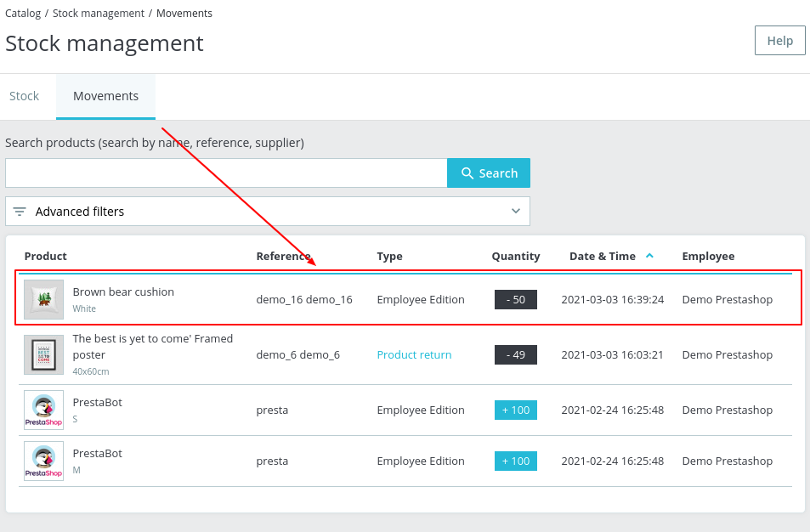Open the Product return type link
Image resolution: width=810 pixels, height=532 pixels.
[414, 354]
